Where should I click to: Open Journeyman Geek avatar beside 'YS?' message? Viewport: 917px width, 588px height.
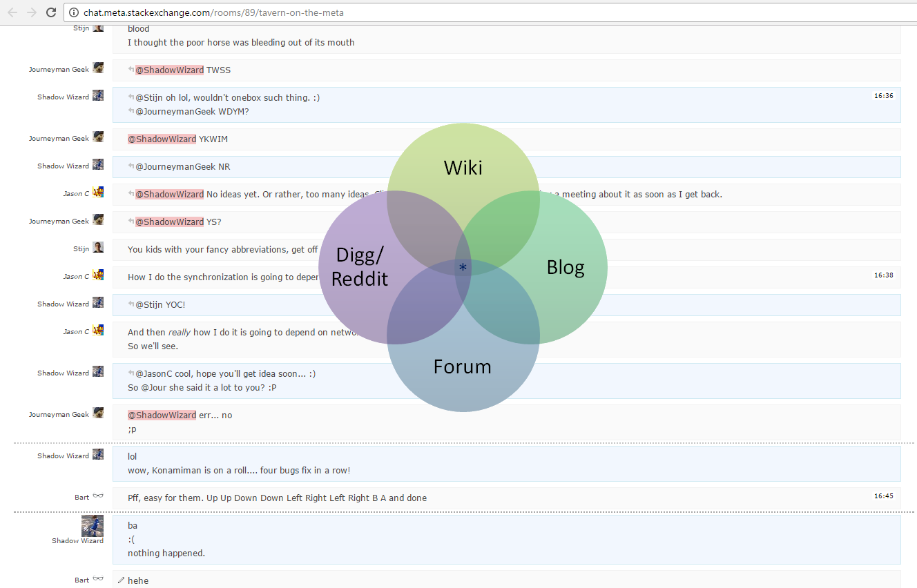click(98, 219)
